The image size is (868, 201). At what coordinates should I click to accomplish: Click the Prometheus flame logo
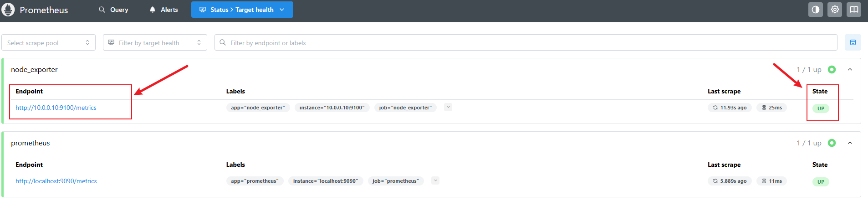point(8,10)
